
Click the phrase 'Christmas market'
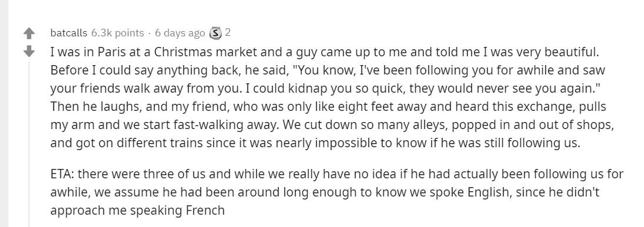coord(206,52)
